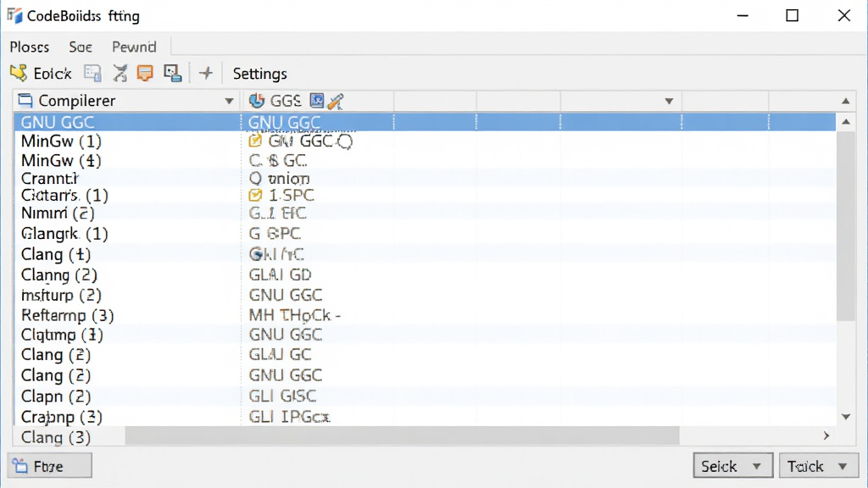Click the MH THpCk cell
Screen dimensions: 868x488
point(294,315)
